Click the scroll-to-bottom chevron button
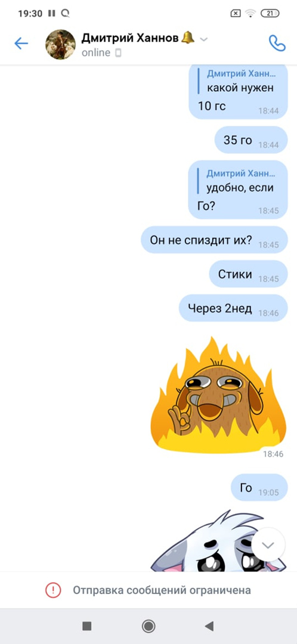Viewport: 297px width, 644px height. tap(268, 545)
